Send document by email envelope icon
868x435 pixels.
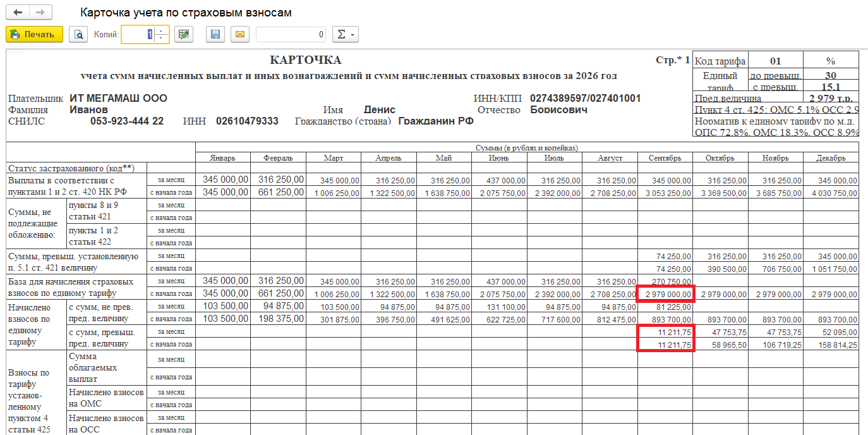(239, 34)
